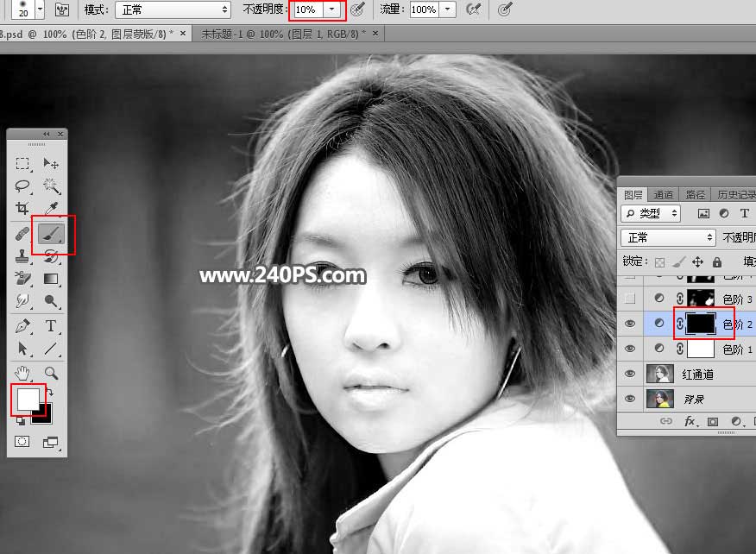Viewport: 756px width, 554px height.
Task: Select the Eyedropper tool
Action: coord(51,208)
